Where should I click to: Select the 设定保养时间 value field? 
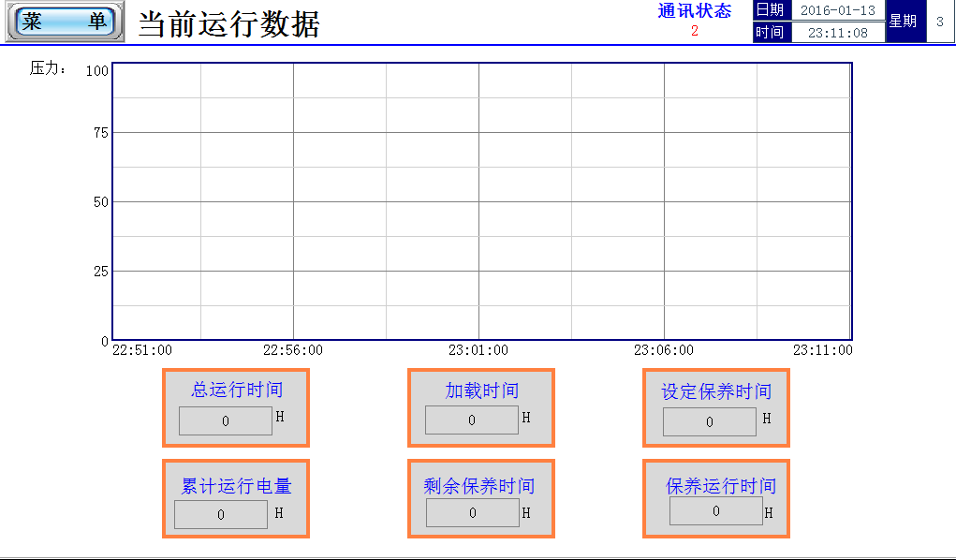710,421
